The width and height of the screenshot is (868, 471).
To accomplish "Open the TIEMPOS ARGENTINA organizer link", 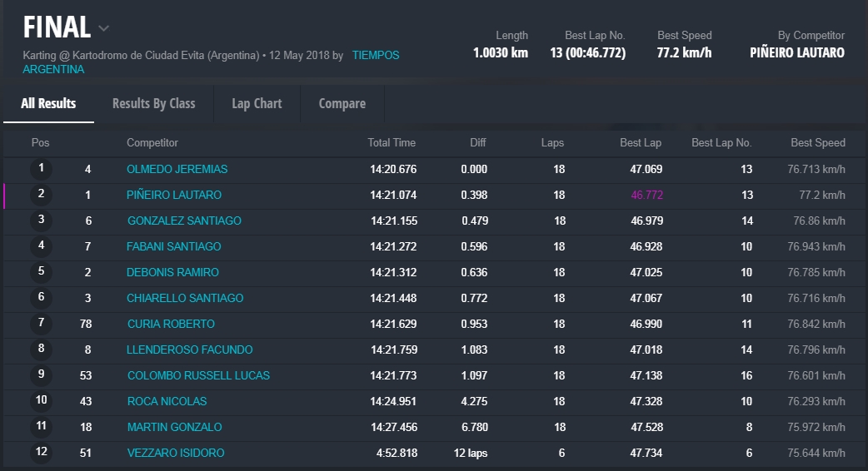I will [375, 55].
